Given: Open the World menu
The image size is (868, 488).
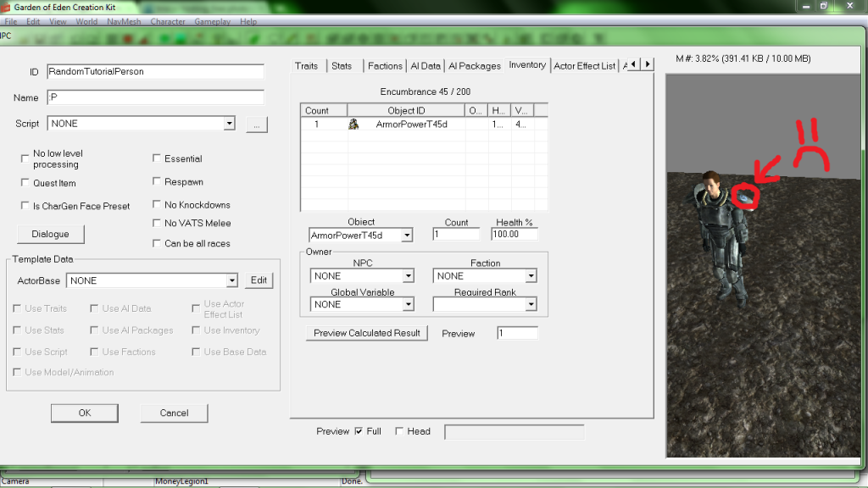Looking at the screenshot, I should tap(86, 21).
